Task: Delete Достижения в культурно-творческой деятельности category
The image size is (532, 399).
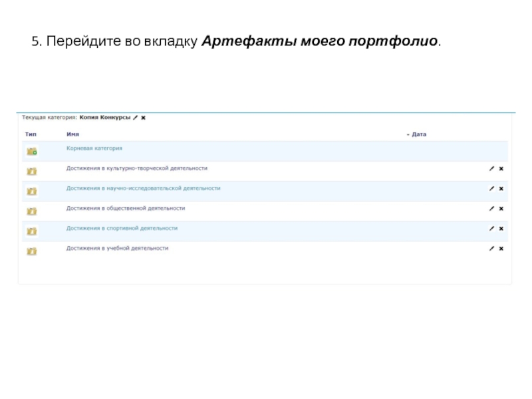Action: (x=501, y=169)
